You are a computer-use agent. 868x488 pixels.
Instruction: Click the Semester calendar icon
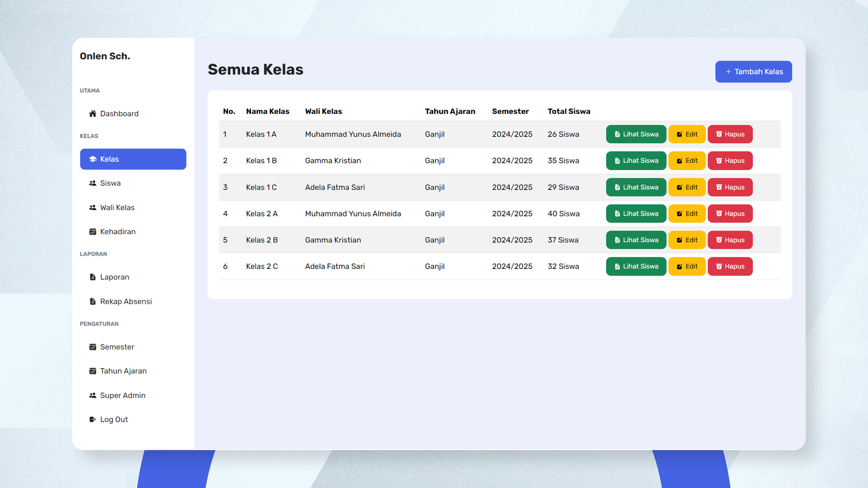click(93, 347)
